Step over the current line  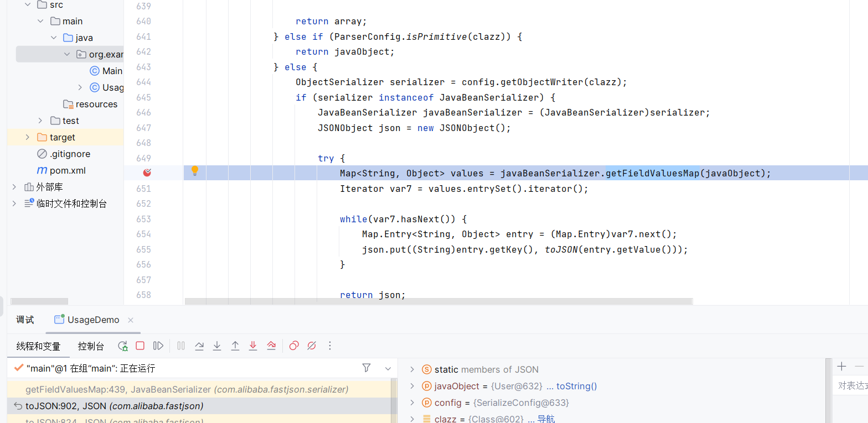click(x=199, y=346)
